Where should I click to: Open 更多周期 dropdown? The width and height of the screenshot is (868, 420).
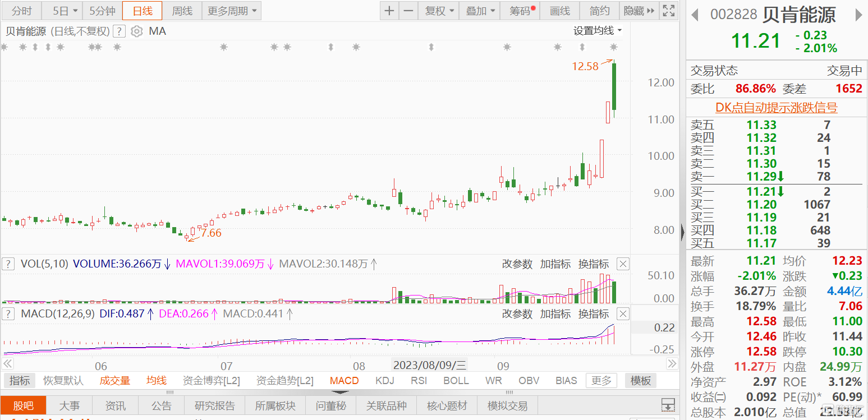[232, 11]
